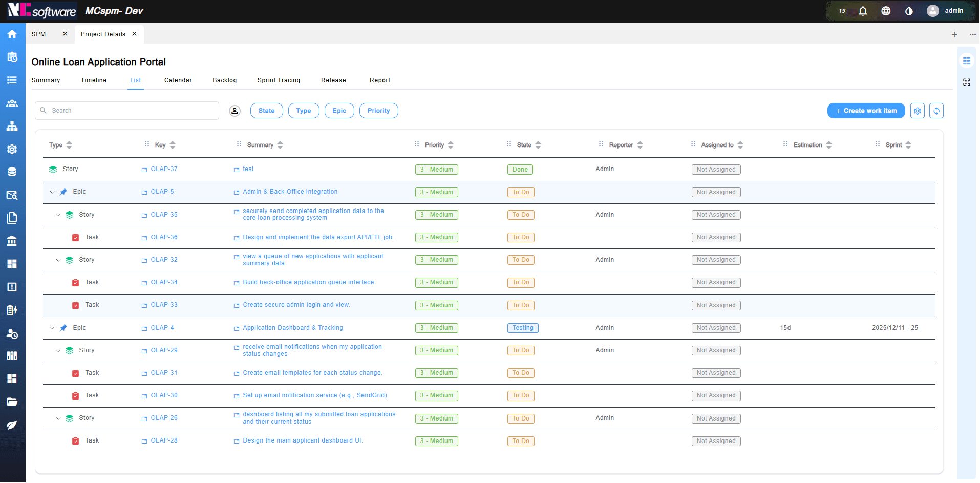Click Done state badge for OLAP-37
This screenshot has height=483, width=980.
520,170
